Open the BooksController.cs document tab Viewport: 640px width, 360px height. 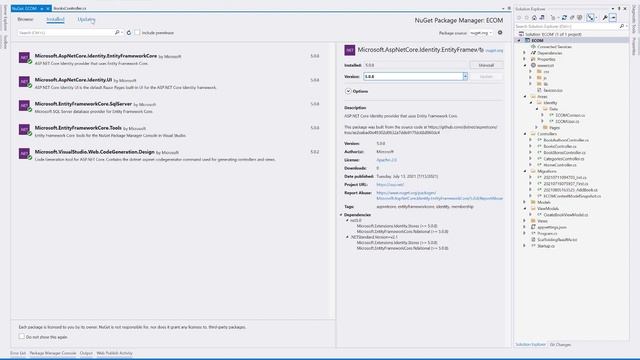coord(70,8)
